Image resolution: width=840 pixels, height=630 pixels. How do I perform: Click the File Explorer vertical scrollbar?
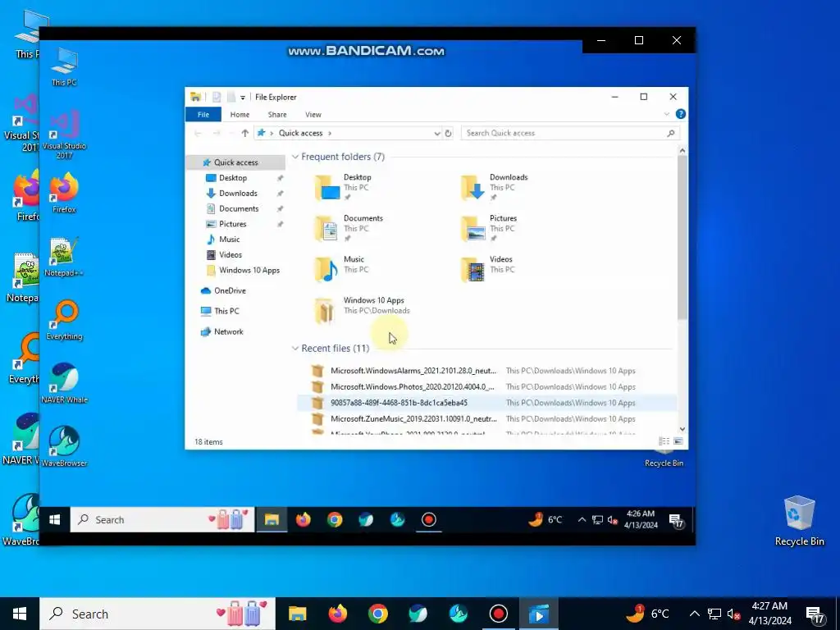tap(682, 239)
